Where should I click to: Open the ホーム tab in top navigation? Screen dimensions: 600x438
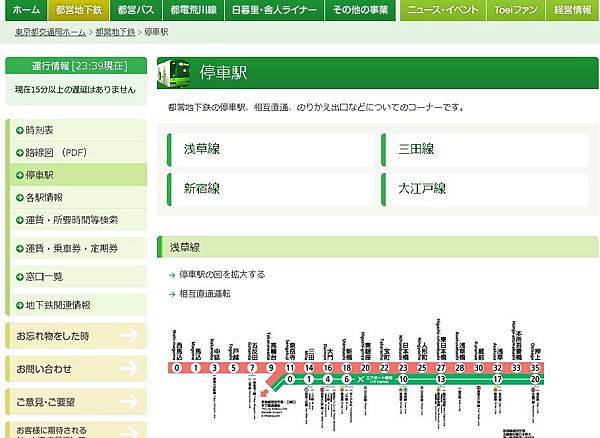[x=26, y=10]
